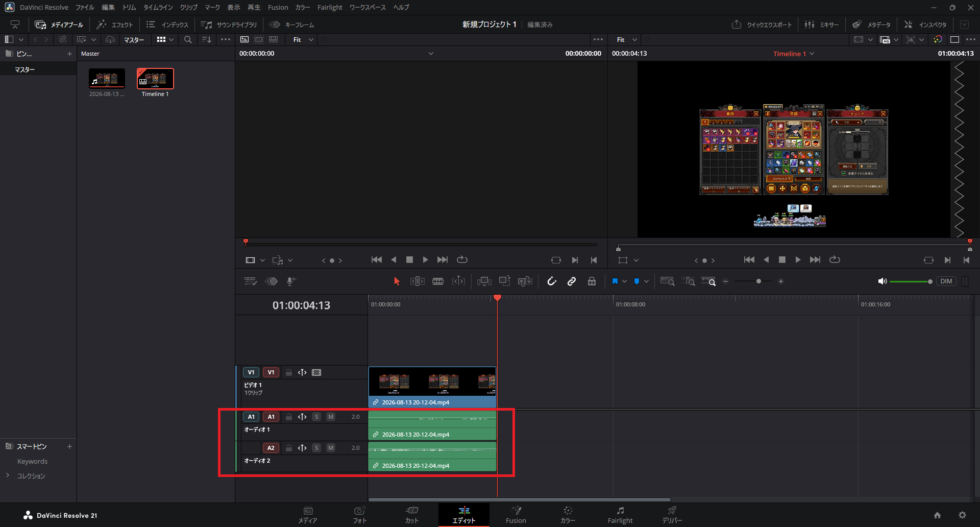Switch to the カット page tab
Screen dimensions: 980x527
click(x=411, y=515)
